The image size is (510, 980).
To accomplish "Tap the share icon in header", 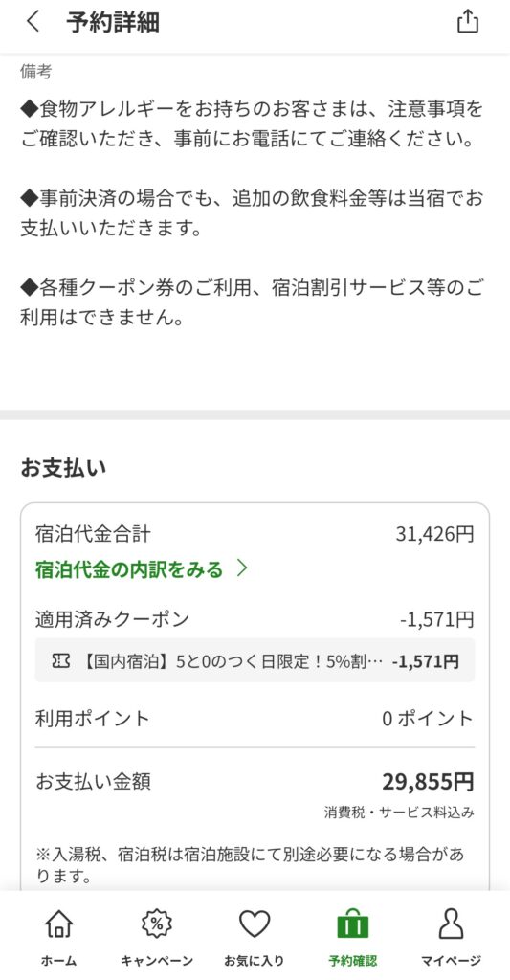I will (468, 22).
